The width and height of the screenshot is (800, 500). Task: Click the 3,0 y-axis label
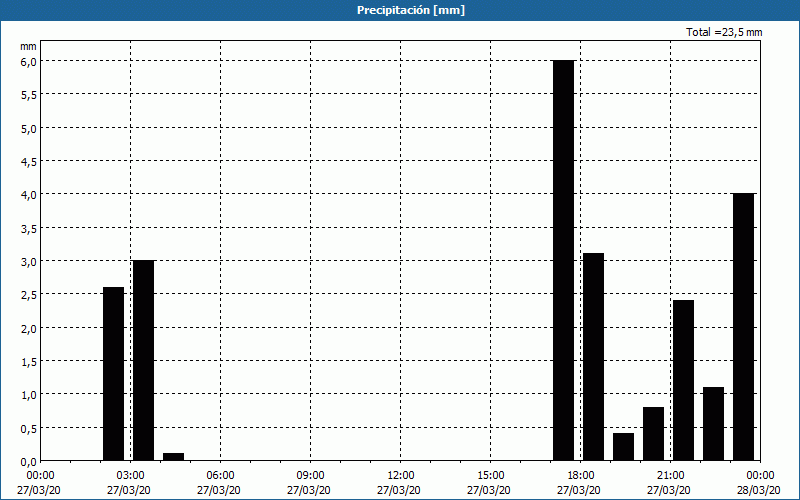(29, 262)
